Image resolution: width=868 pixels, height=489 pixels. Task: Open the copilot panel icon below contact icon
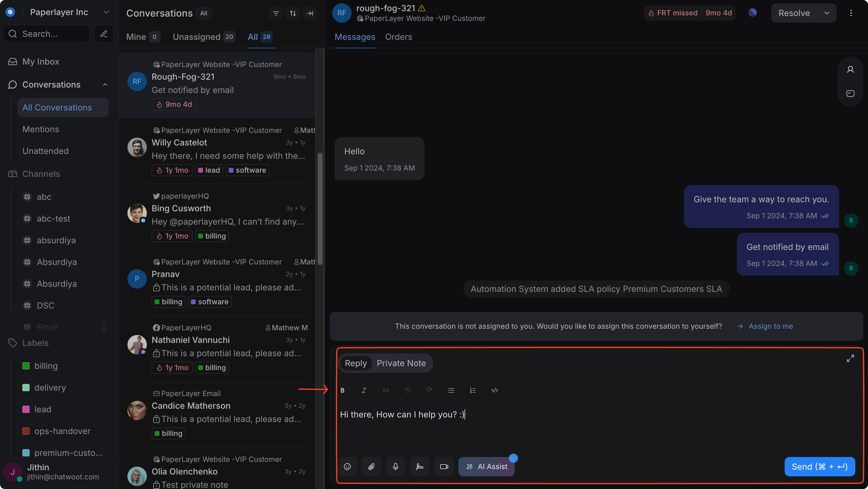coord(850,94)
